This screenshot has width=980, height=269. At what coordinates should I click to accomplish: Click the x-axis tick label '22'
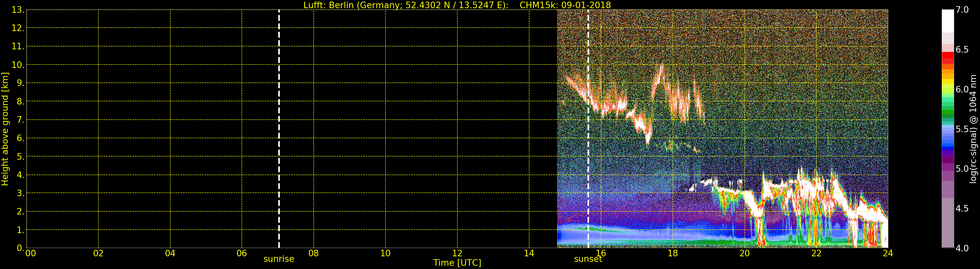click(x=816, y=253)
